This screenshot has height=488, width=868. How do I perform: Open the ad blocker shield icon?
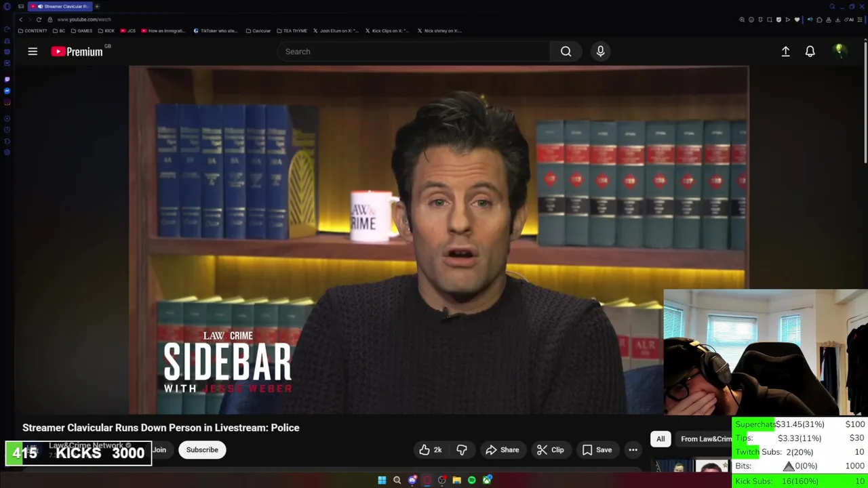778,20
